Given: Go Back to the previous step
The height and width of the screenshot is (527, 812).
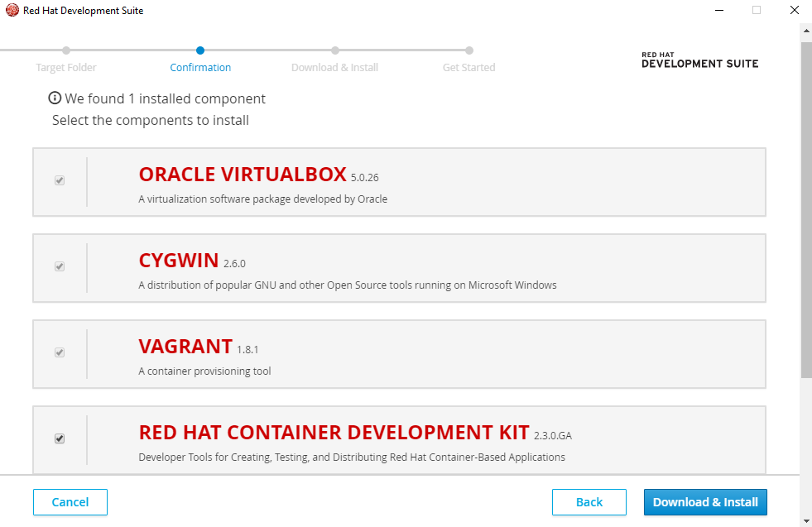Looking at the screenshot, I should [x=589, y=502].
